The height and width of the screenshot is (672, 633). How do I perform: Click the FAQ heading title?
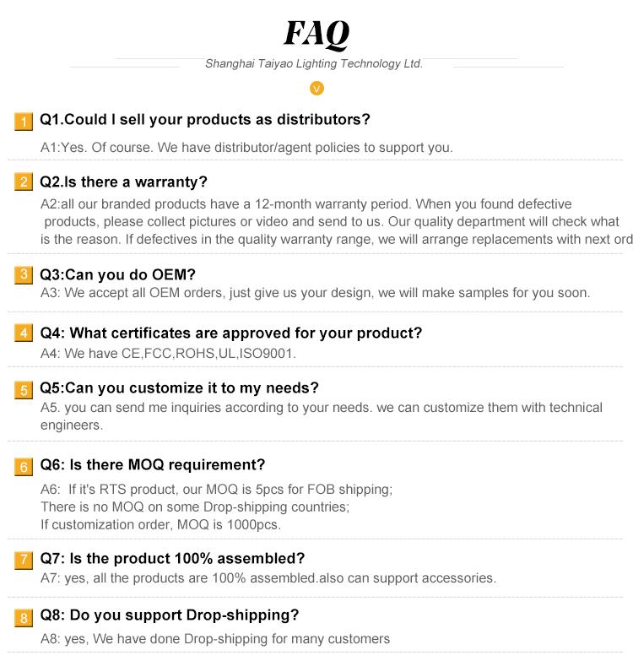(316, 34)
